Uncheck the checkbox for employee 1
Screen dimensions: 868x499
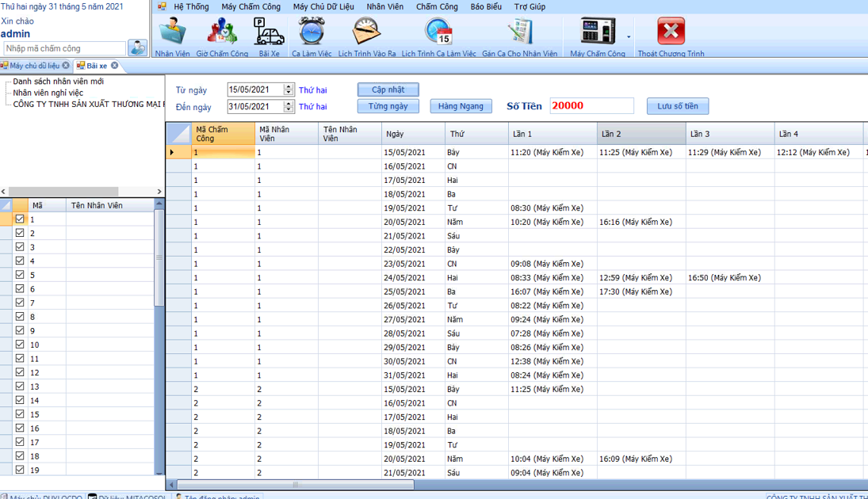tap(20, 219)
